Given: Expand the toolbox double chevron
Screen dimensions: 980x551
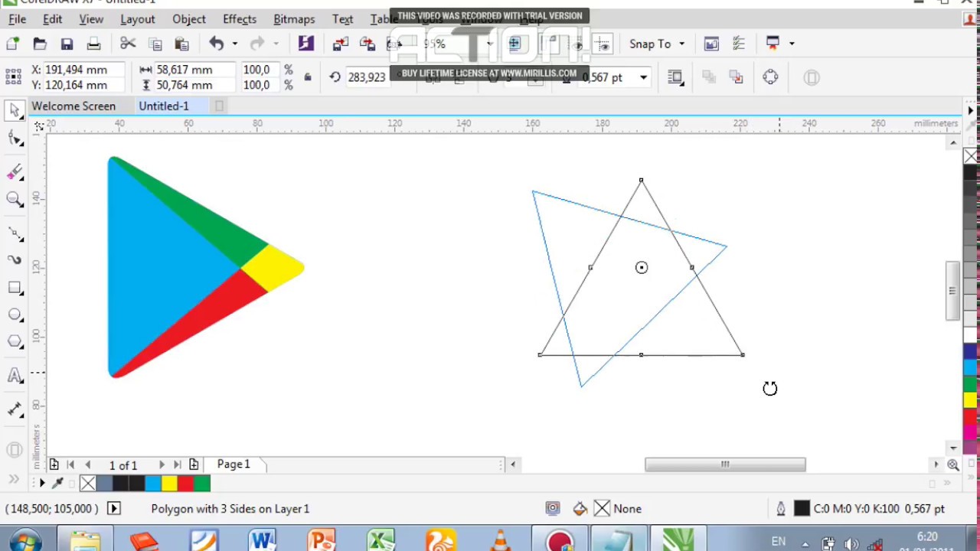Looking at the screenshot, I should click(14, 480).
